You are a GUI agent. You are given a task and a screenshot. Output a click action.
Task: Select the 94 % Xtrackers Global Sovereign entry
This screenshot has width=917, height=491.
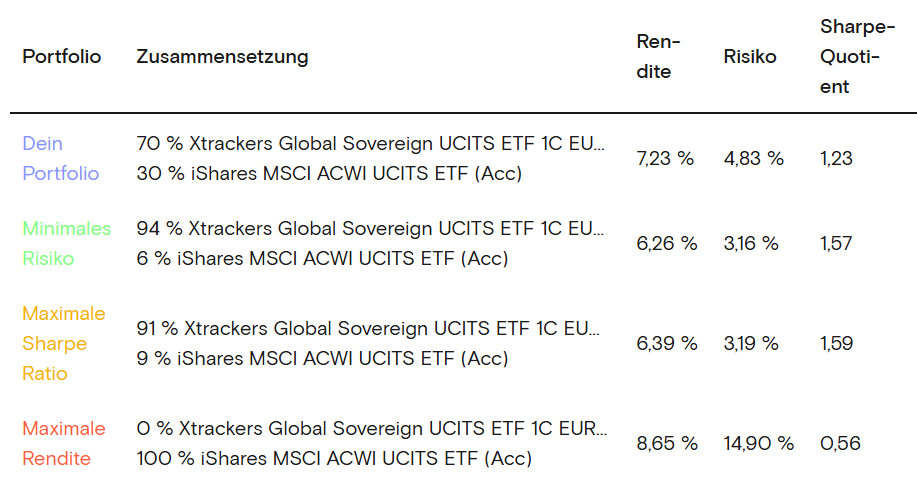pyautogui.click(x=370, y=228)
